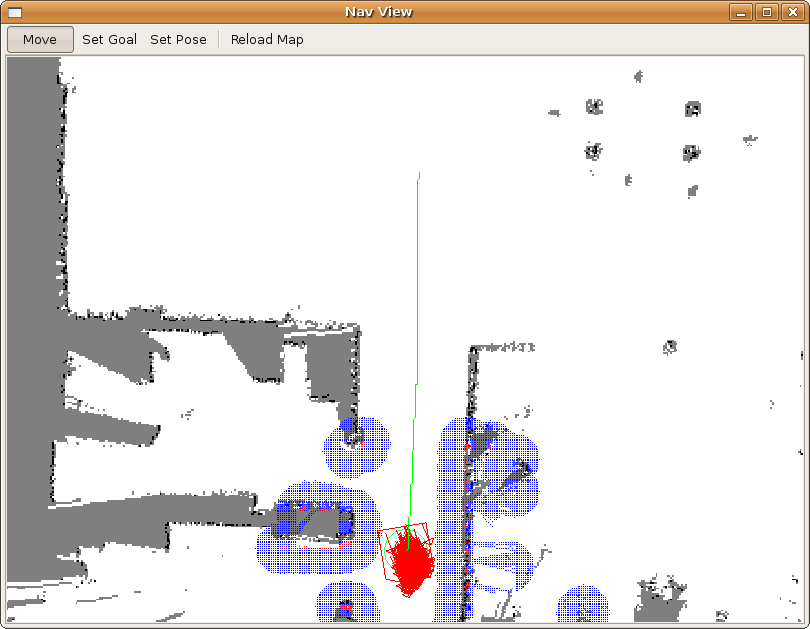Click the isolated small obstacle right of the vertical wall top
810x629 pixels.
click(x=670, y=347)
